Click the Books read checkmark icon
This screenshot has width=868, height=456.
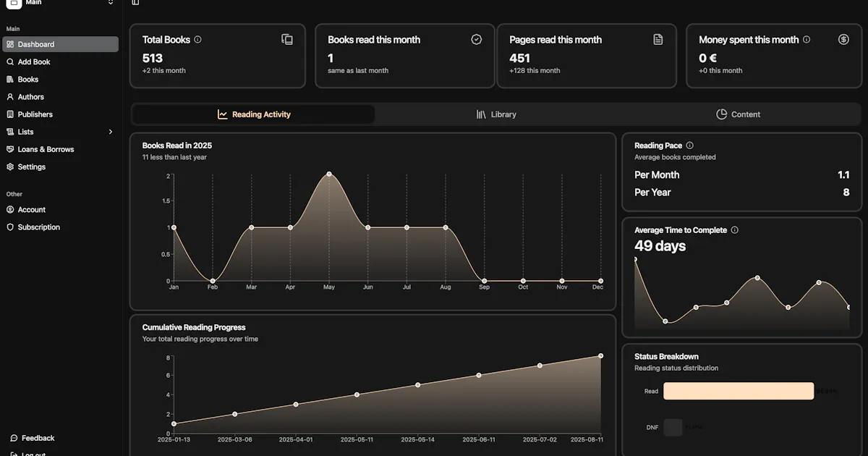coord(476,40)
